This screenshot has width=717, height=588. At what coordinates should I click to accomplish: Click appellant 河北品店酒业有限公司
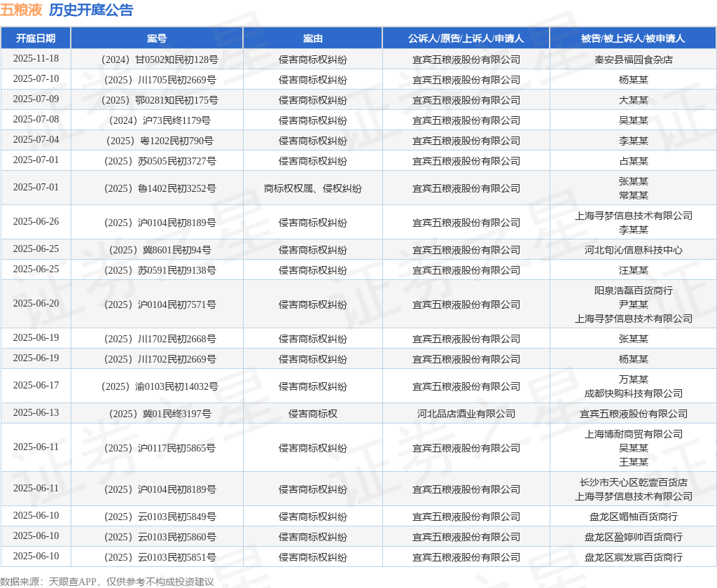point(466,414)
